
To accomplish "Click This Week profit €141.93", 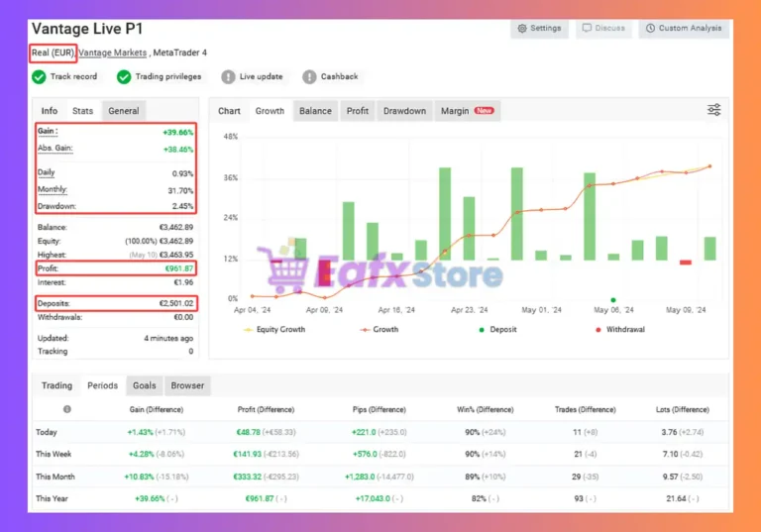I will pos(247,455).
